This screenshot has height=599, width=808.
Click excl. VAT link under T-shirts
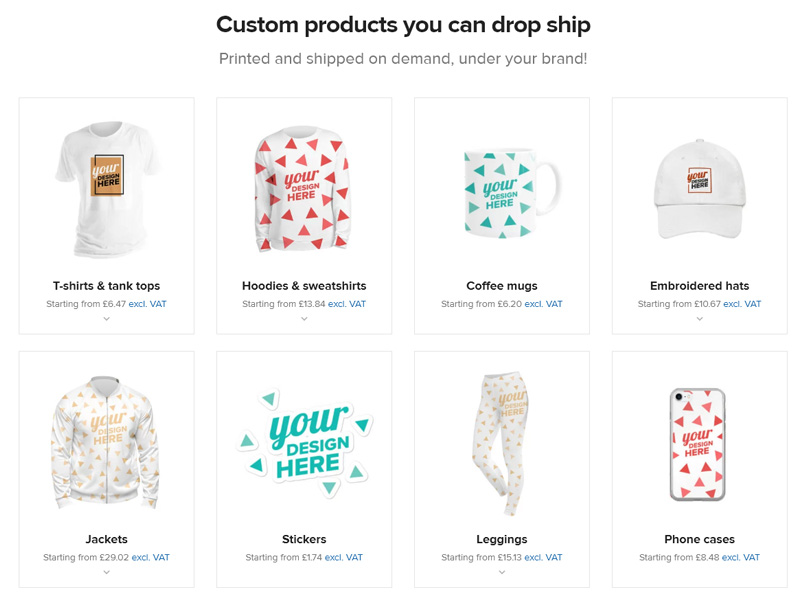[x=148, y=304]
